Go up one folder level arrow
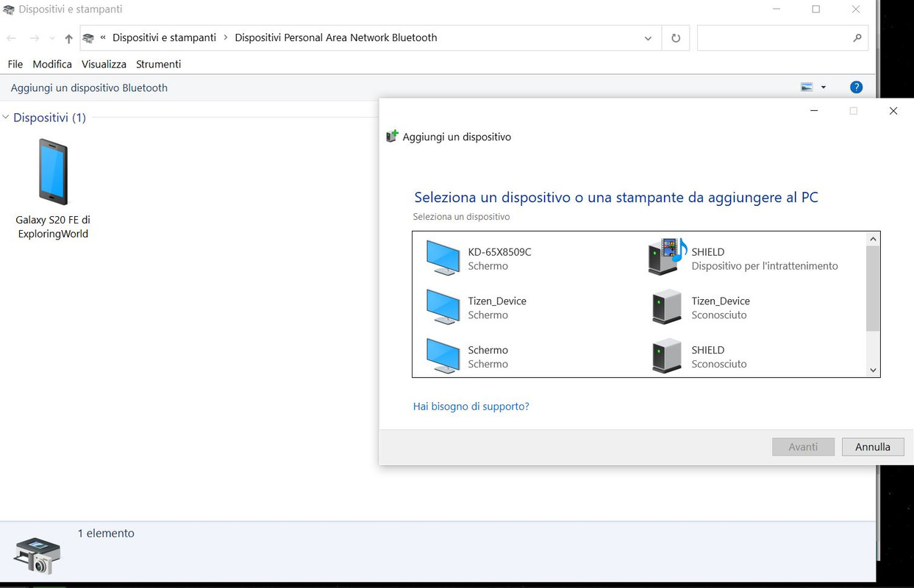 [68, 38]
